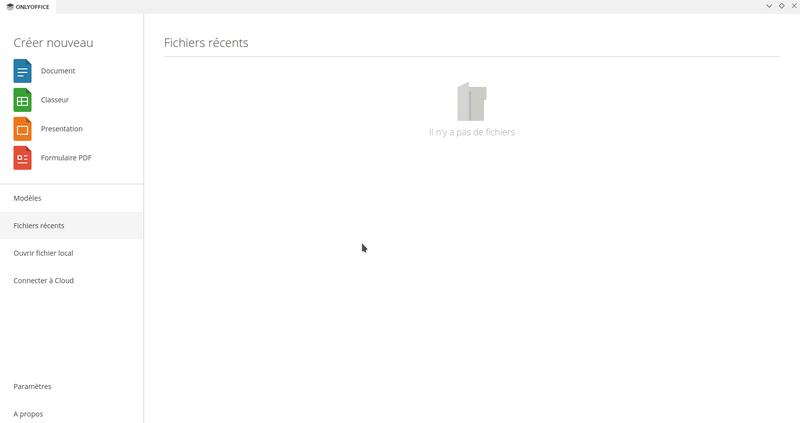
Task: Open Ouvrir fichier local
Action: tap(43, 253)
